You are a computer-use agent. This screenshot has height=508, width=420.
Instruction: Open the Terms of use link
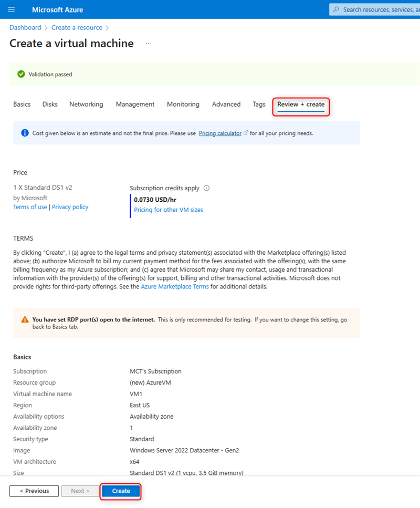30,207
